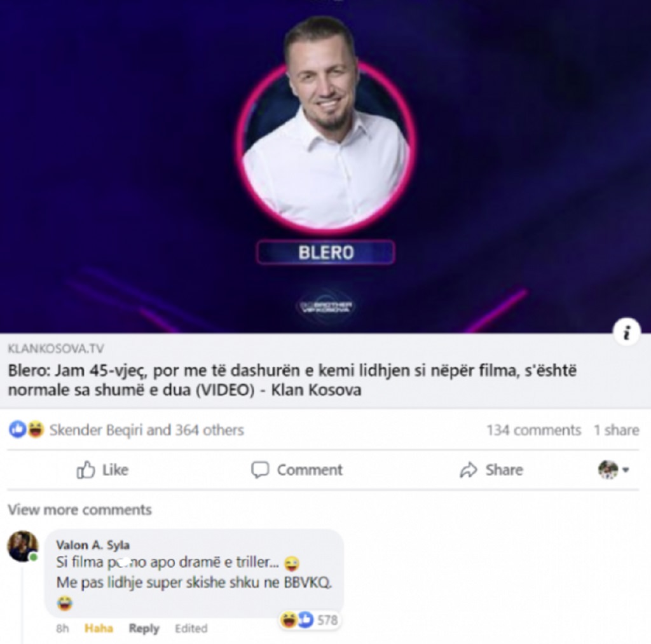The width and height of the screenshot is (651, 644).
Task: Expand View more comments
Action: pos(79,509)
